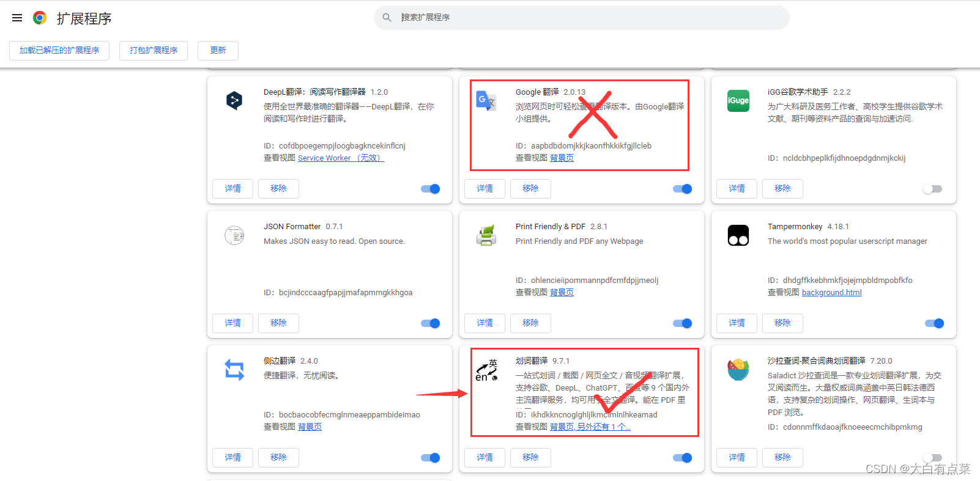Screen dimensions: 980x481
Task: Remove the iGG谷歌学术助手 extension
Action: [782, 189]
